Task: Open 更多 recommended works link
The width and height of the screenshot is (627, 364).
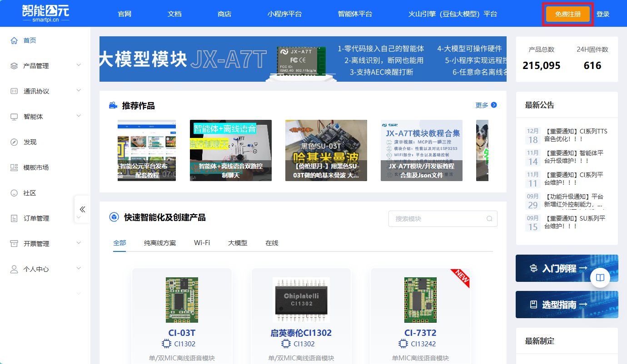Action: pyautogui.click(x=486, y=105)
